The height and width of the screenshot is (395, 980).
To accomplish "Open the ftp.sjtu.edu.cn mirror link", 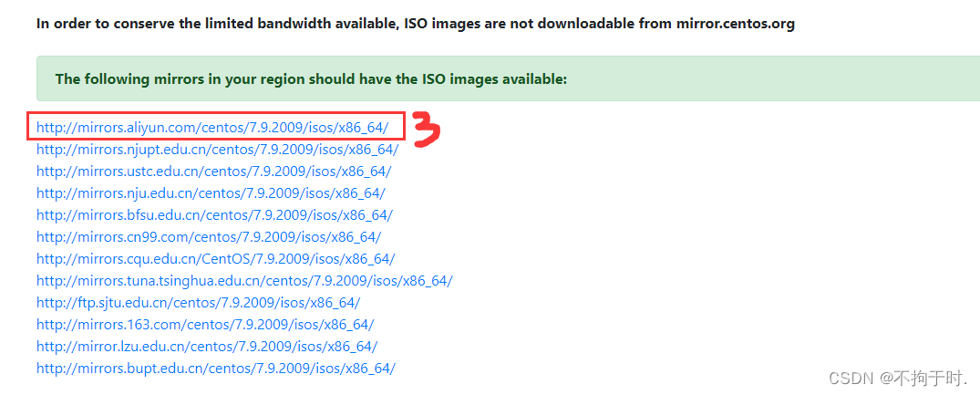I will pyautogui.click(x=198, y=303).
